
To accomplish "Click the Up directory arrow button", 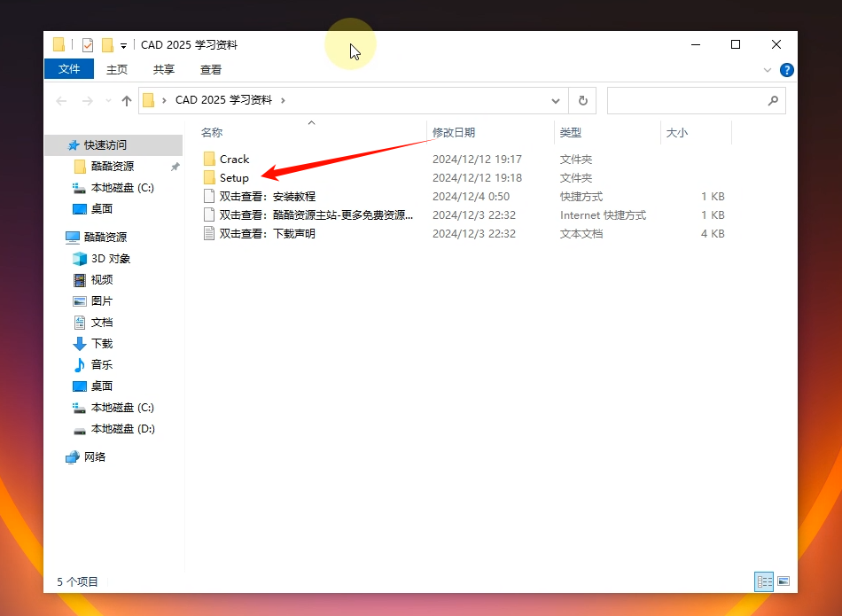I will click(127, 101).
